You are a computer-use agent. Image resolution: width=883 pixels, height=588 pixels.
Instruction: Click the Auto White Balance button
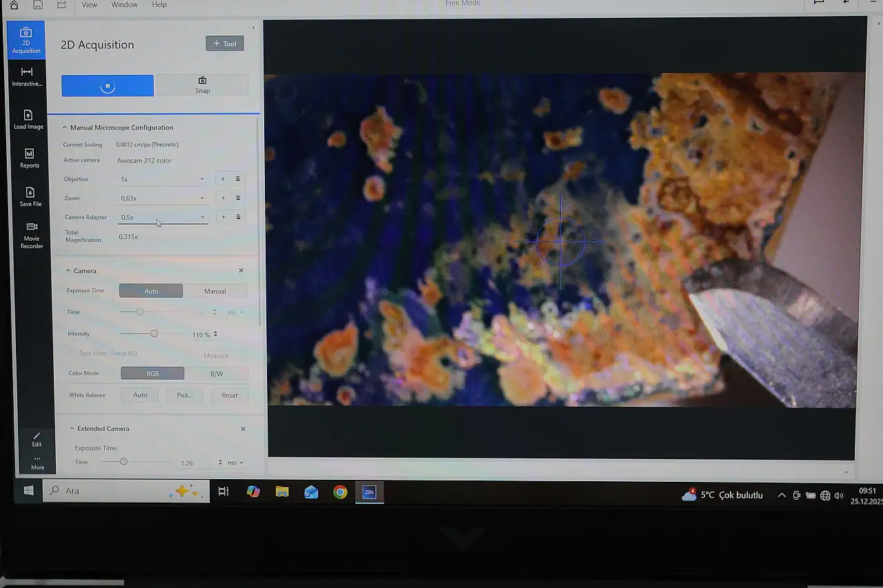coord(140,395)
